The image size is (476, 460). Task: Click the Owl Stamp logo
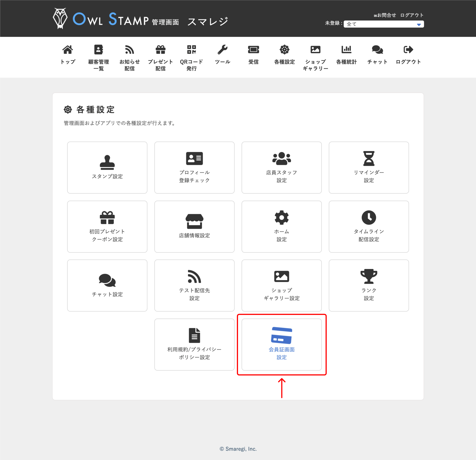101,19
